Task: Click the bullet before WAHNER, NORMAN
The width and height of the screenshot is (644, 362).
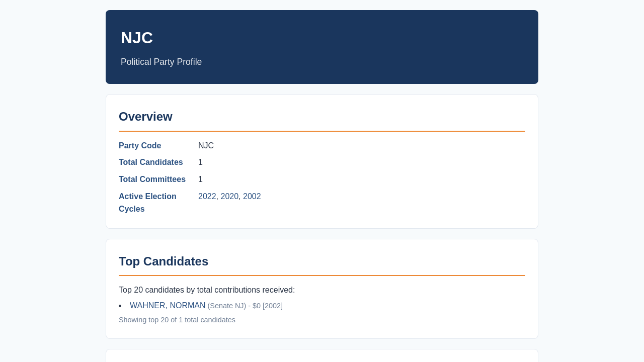Action: [120, 306]
